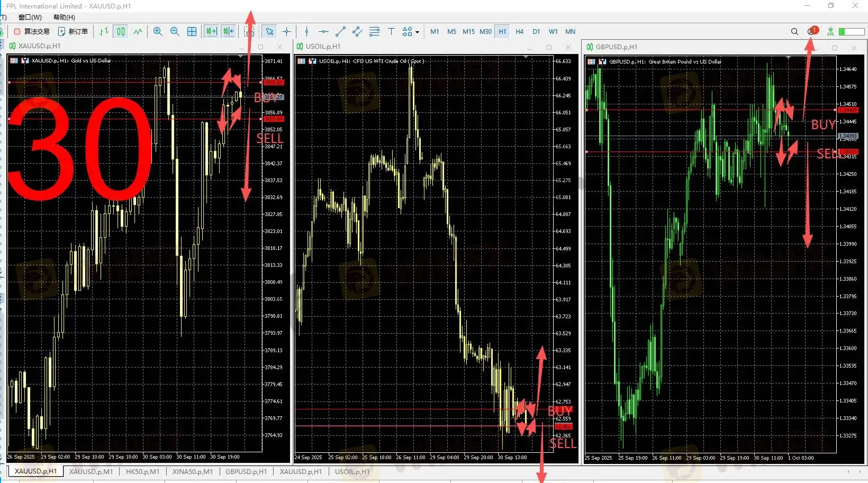Switch timeframe to H4
The height and width of the screenshot is (483, 868).
click(519, 32)
